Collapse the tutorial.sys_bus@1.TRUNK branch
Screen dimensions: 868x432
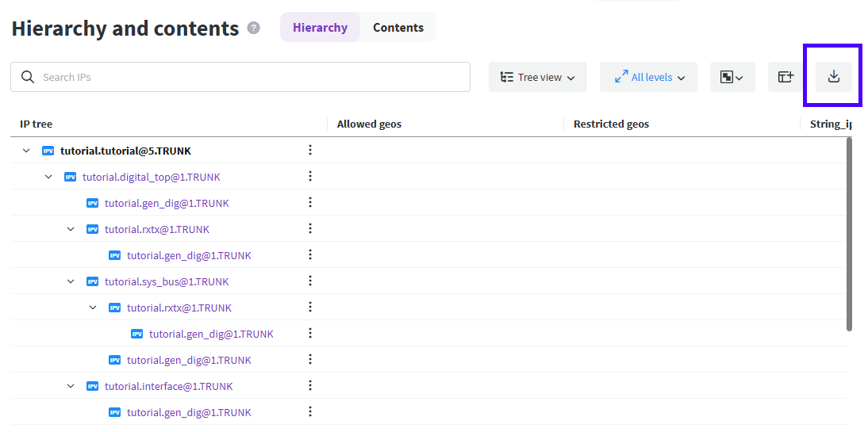[71, 281]
